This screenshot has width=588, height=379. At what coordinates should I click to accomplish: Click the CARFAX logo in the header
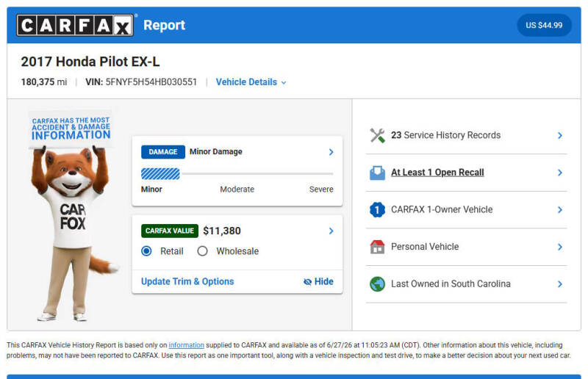[x=75, y=25]
